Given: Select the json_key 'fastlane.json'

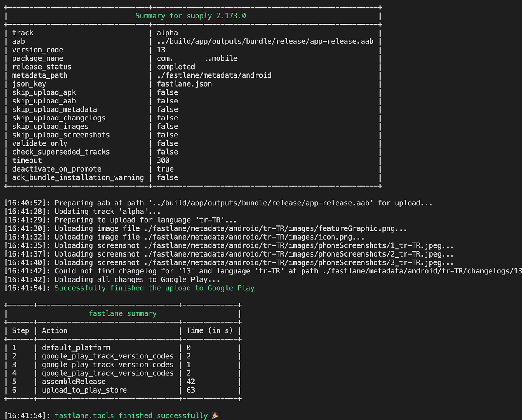Looking at the screenshot, I should [x=185, y=83].
